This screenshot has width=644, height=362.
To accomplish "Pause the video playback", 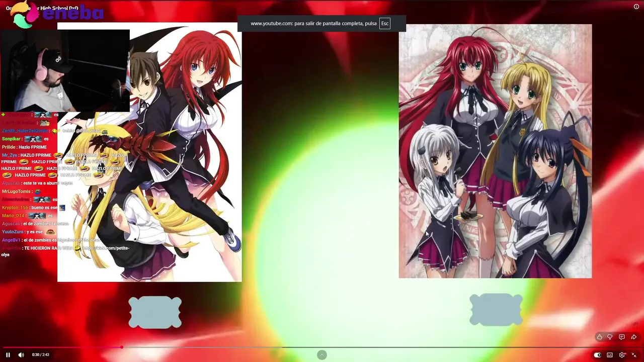I will (x=8, y=355).
